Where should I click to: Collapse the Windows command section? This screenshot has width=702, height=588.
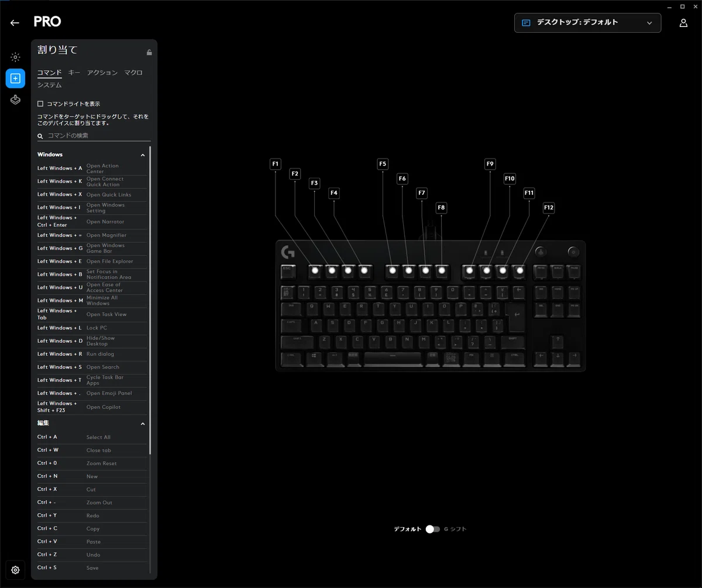[x=143, y=155]
